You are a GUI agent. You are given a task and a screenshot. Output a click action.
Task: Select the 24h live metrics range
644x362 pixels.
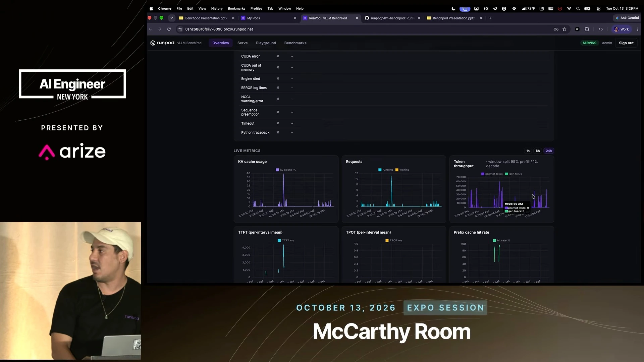tap(549, 151)
